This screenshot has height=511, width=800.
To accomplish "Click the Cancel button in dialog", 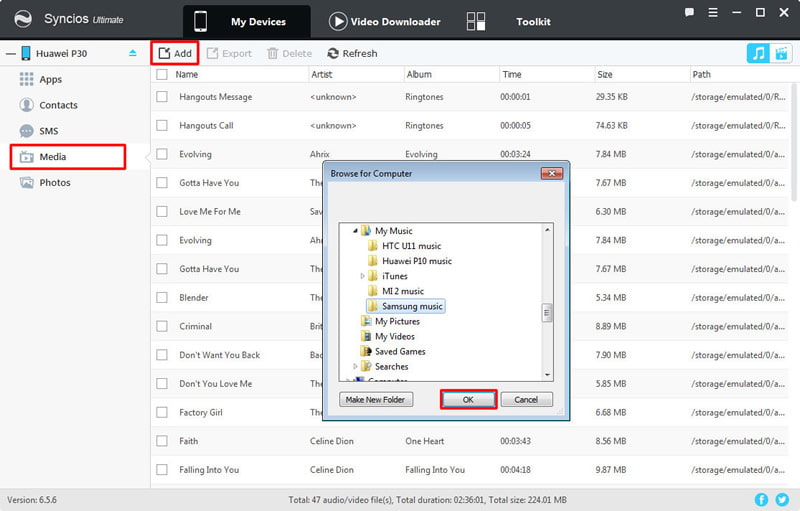I will click(x=526, y=399).
